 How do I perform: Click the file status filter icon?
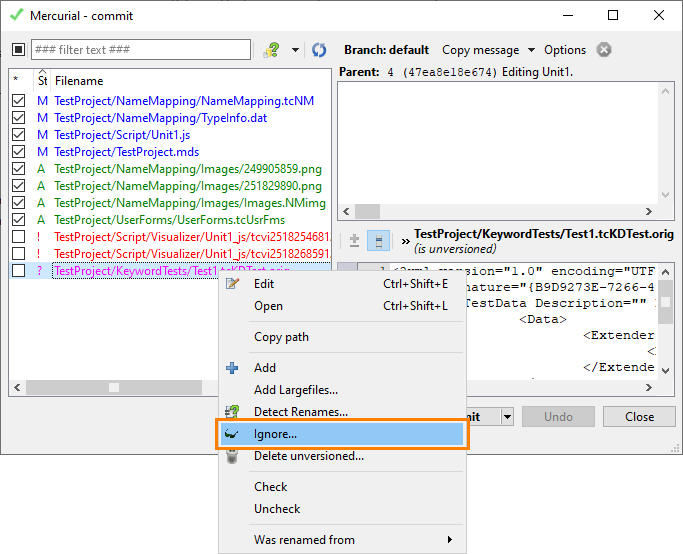pyautogui.click(x=271, y=50)
